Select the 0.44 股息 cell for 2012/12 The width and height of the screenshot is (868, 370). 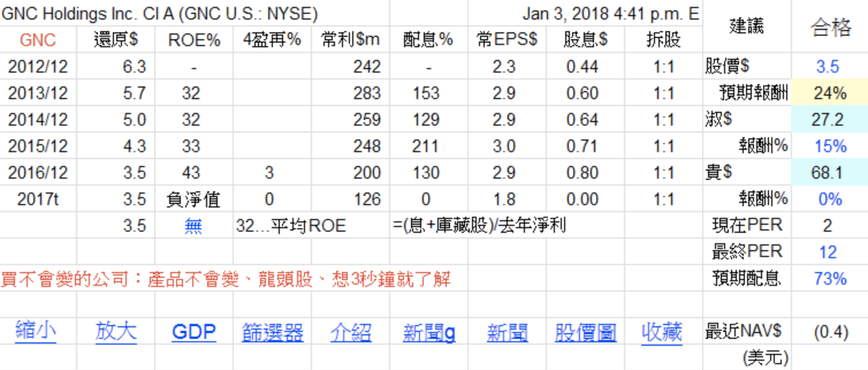coord(585,66)
